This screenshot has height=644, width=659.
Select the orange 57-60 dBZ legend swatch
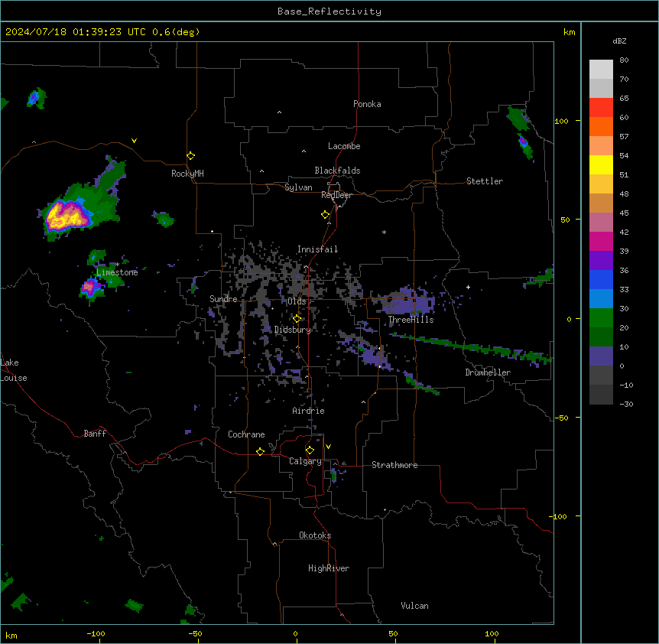click(601, 126)
